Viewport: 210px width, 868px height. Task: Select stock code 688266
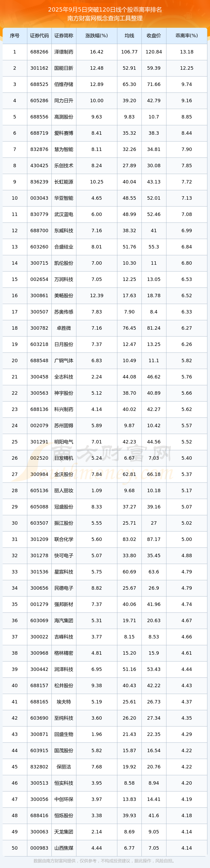coord(39,52)
